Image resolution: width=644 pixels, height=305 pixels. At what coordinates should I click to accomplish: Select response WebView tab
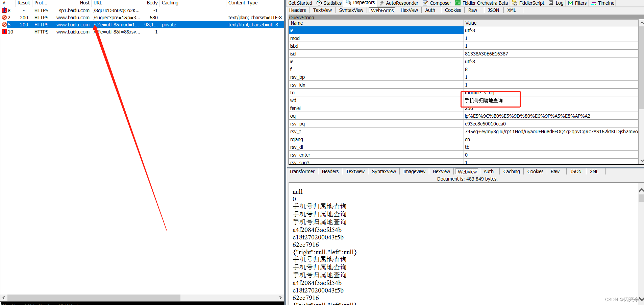467,172
